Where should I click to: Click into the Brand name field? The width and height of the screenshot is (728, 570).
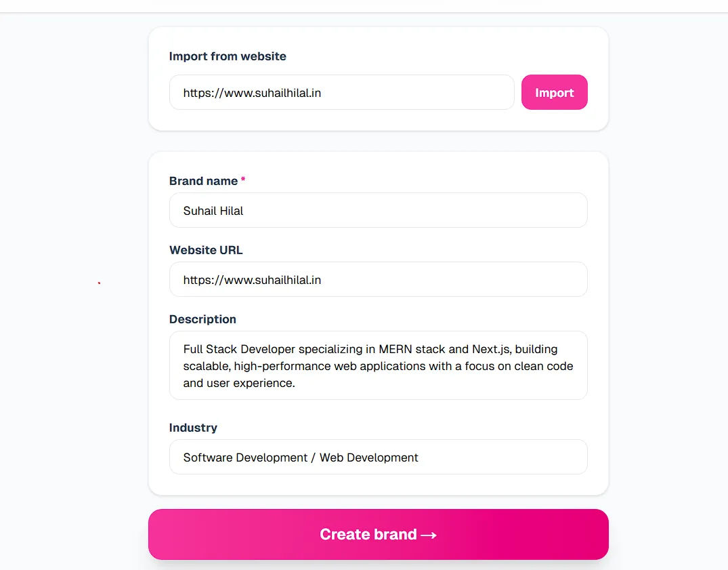(378, 210)
